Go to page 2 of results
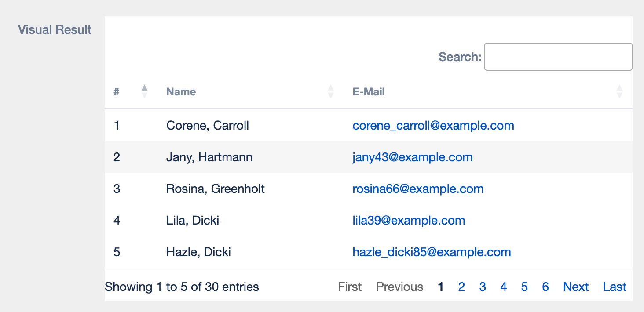644x312 pixels. [x=461, y=287]
